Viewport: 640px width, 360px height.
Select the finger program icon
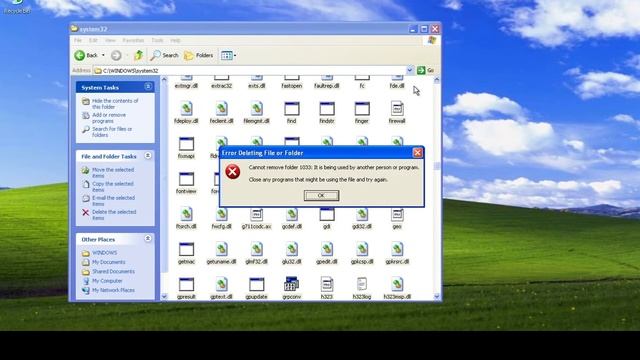click(362, 109)
